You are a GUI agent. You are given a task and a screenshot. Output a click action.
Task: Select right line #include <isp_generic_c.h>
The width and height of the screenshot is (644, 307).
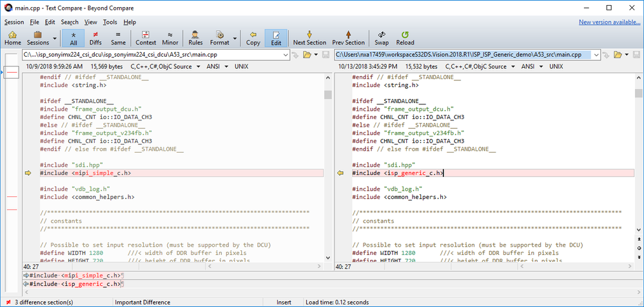493,173
